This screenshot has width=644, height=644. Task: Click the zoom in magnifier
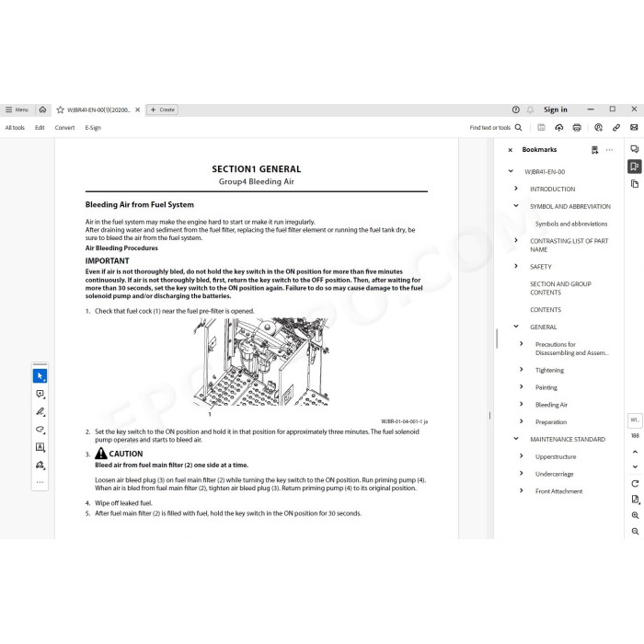tap(635, 515)
